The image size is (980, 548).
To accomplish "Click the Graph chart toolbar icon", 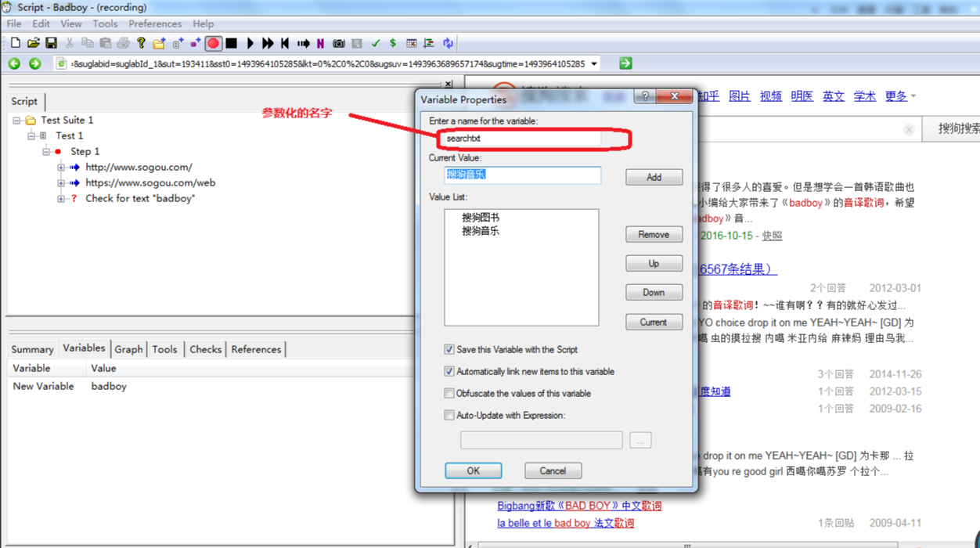I will [429, 43].
